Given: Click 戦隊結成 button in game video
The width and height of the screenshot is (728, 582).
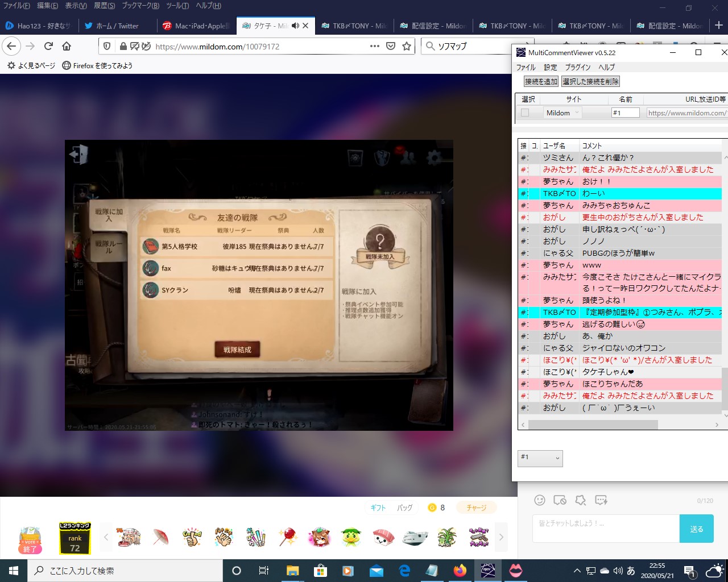Looking at the screenshot, I should click(x=237, y=350).
